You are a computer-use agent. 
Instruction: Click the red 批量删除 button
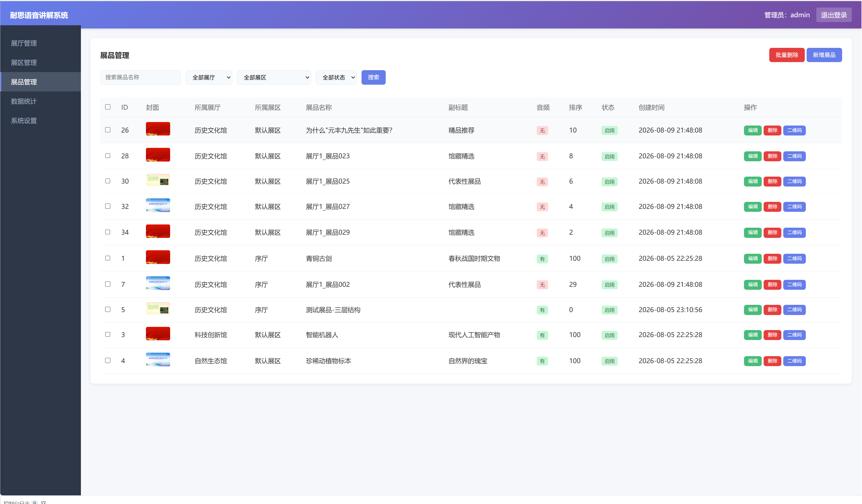[787, 55]
